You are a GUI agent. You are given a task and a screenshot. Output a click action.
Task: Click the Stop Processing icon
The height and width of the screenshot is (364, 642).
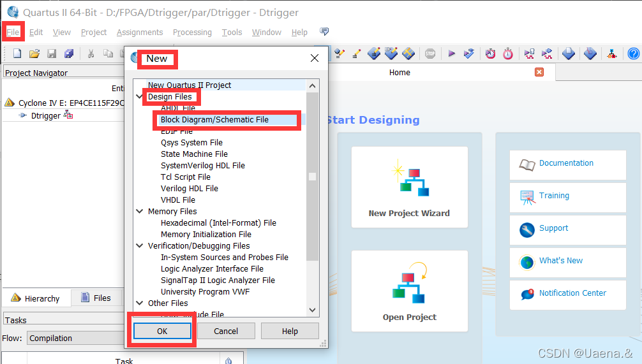point(430,54)
